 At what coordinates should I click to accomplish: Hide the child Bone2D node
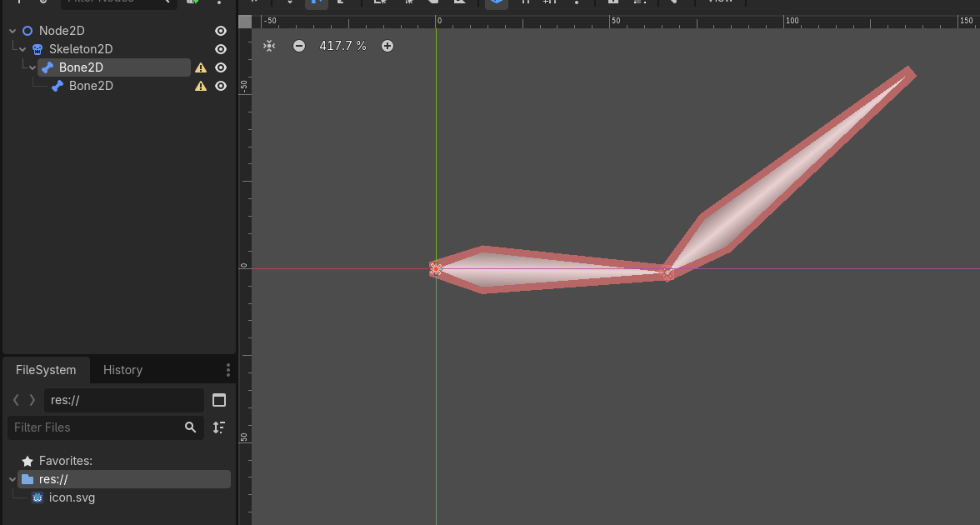tap(221, 86)
